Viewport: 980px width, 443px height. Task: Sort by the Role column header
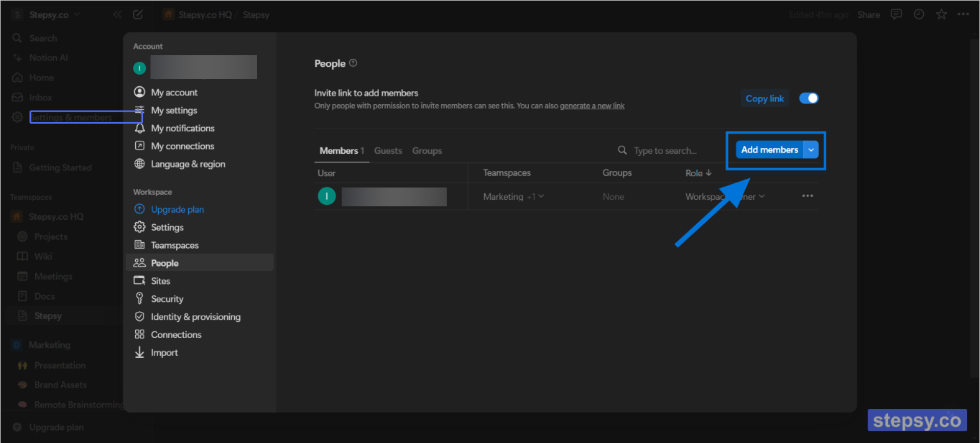[x=698, y=173]
